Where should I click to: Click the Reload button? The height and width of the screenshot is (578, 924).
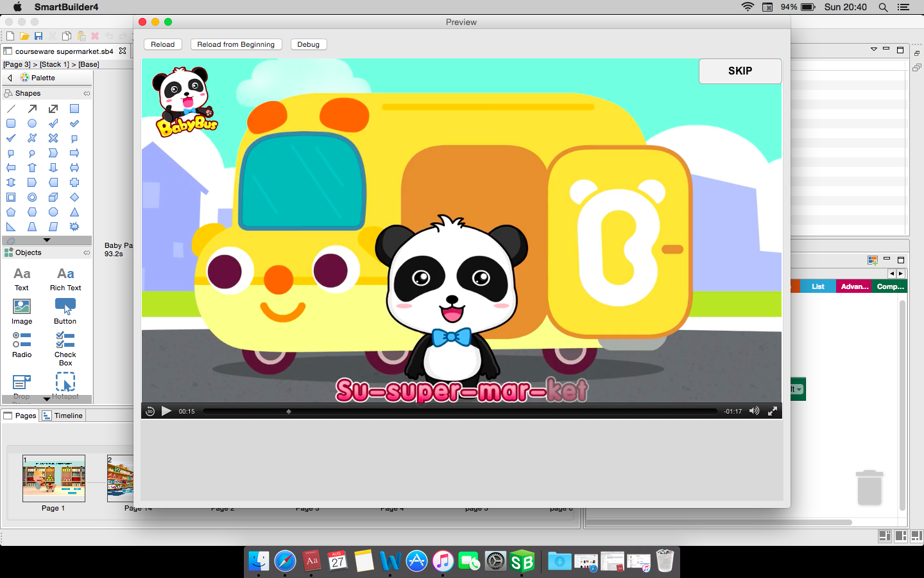[163, 44]
